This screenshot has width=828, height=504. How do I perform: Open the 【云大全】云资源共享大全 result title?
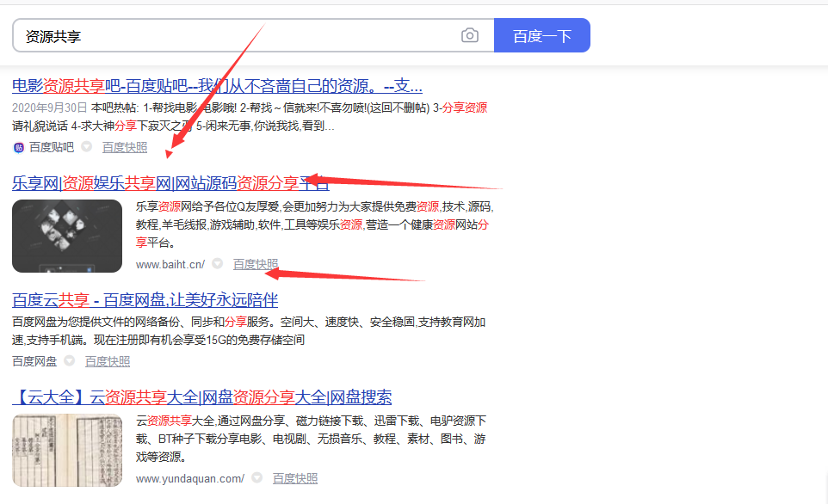(x=202, y=396)
